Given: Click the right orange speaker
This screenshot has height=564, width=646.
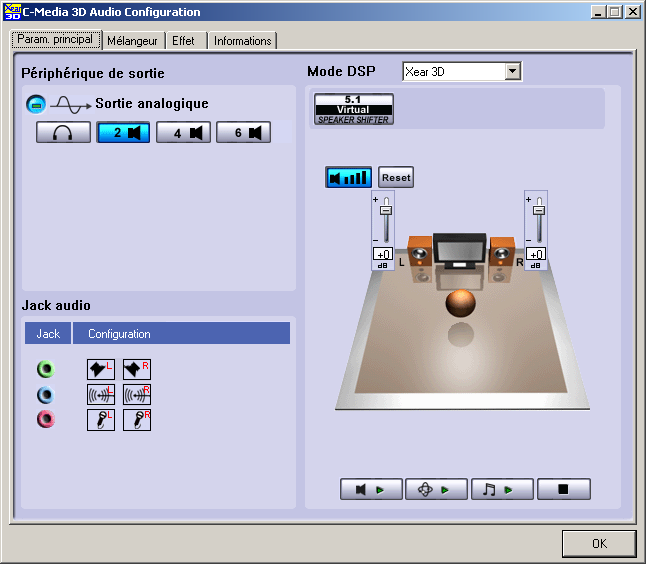Looking at the screenshot, I should click(502, 250).
